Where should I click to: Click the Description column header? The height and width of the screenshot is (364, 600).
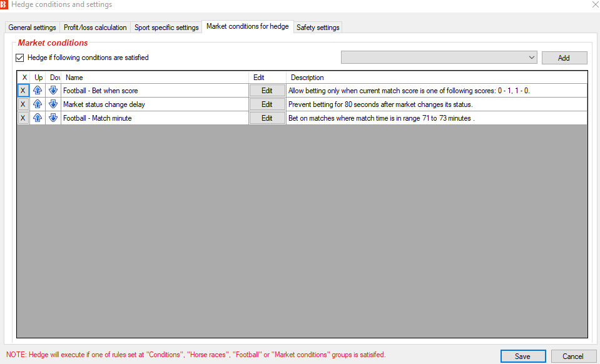point(437,77)
